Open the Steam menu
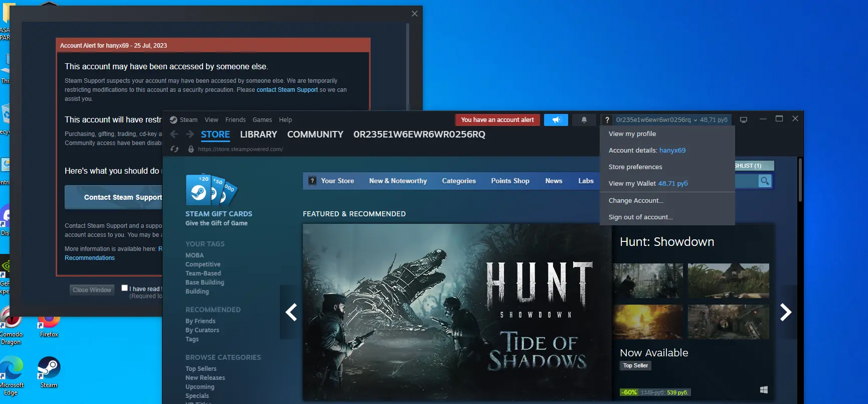Viewport: 868px width, 404px height. pos(189,120)
